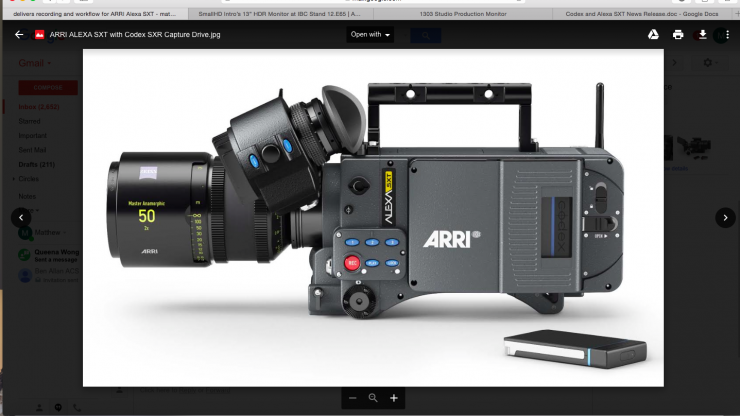Open the Gmail dropdown label in sidebar
740x416 pixels.
pos(38,63)
